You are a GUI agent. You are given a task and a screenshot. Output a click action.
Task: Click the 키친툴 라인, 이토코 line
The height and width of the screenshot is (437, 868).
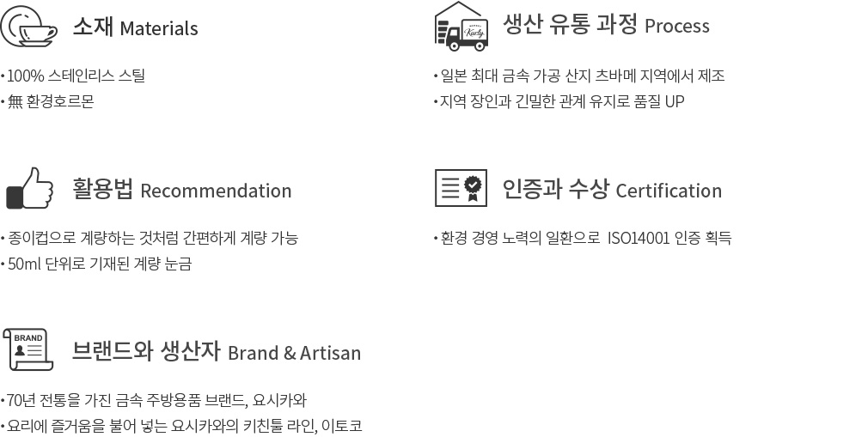pos(181,426)
